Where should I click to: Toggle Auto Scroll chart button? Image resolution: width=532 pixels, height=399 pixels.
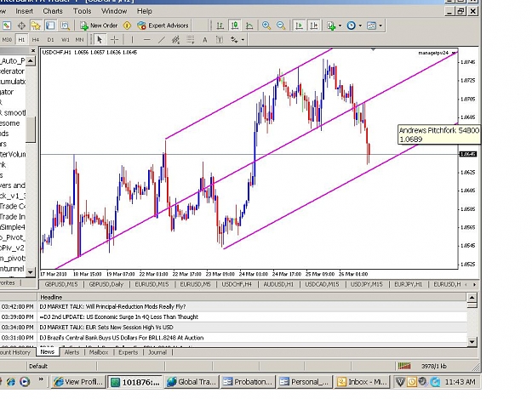[x=299, y=26]
